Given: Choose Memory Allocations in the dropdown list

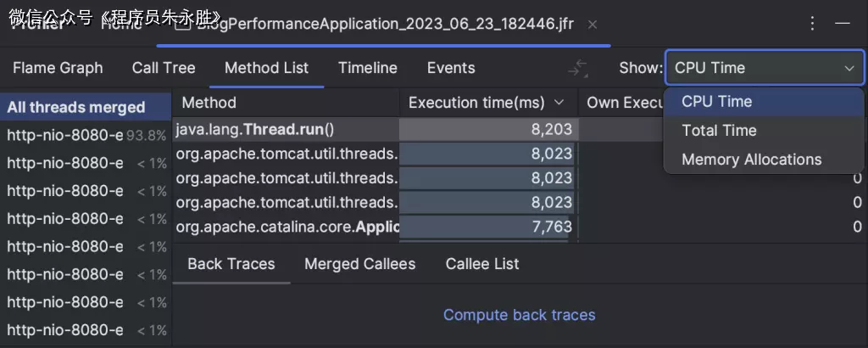Looking at the screenshot, I should point(751,160).
